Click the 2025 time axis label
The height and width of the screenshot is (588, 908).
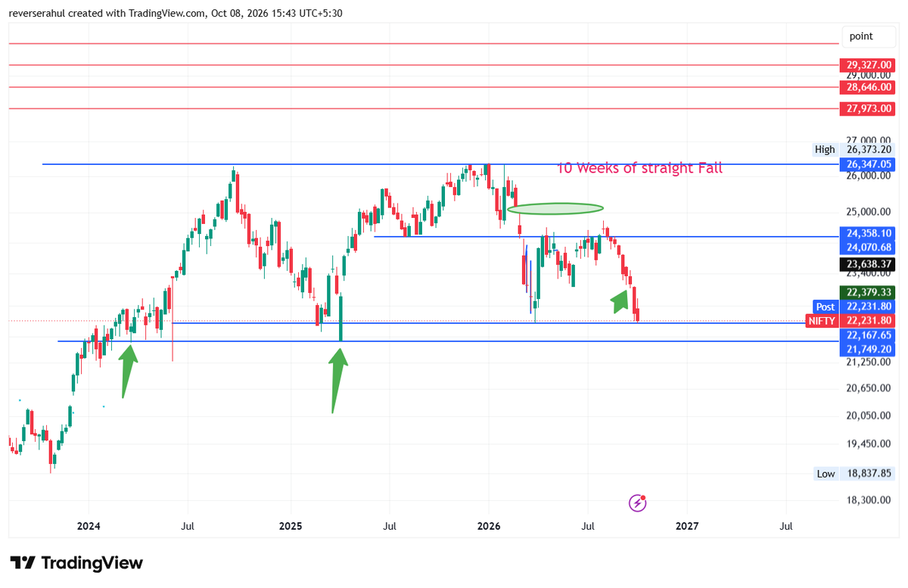point(290,526)
